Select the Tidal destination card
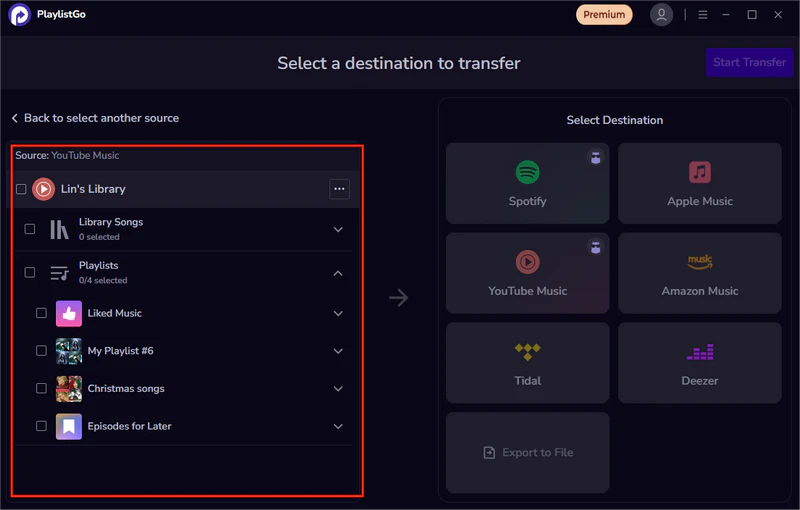Image resolution: width=800 pixels, height=510 pixels. click(528, 363)
